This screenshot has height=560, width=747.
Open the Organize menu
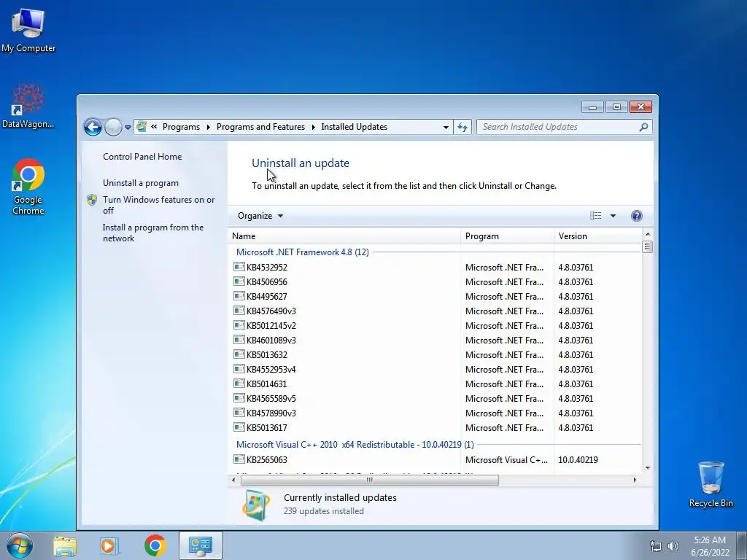point(260,216)
